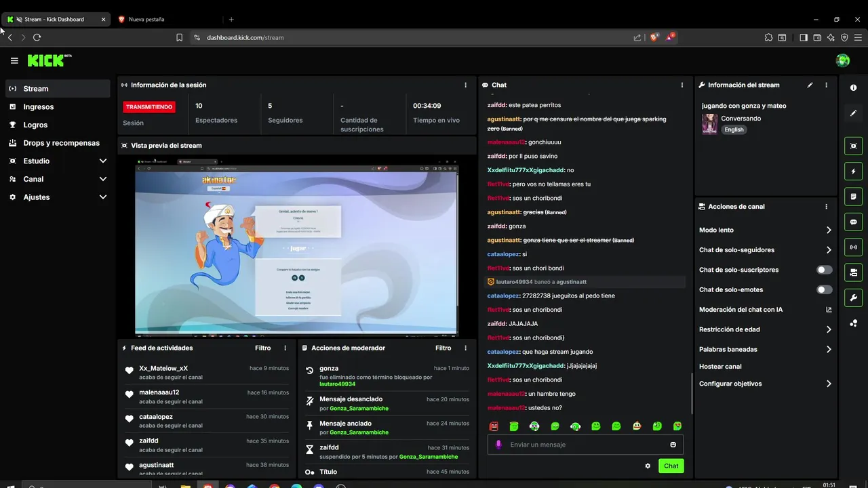868x488 pixels.
Task: Open the Feed de actividades options menu
Action: [285, 348]
